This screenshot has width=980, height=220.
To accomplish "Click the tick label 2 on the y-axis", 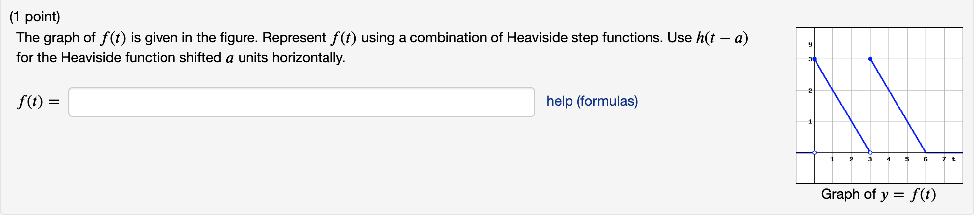I will click(x=810, y=90).
